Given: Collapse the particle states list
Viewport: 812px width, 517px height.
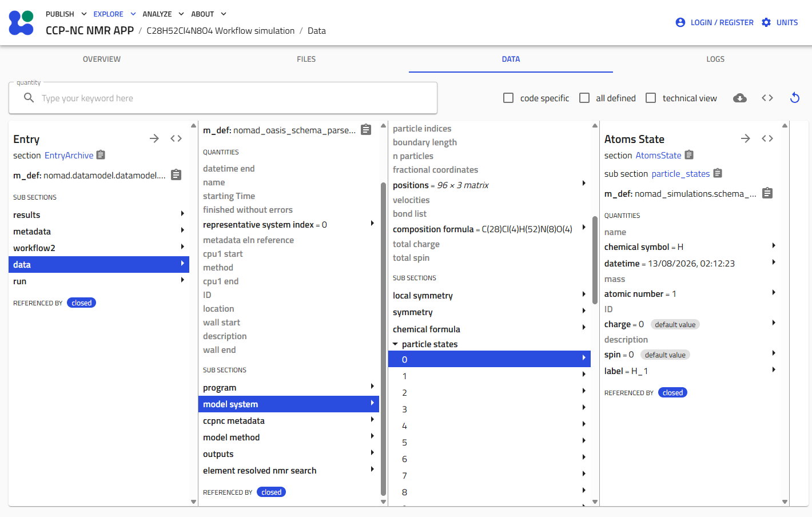Looking at the screenshot, I should (x=395, y=344).
